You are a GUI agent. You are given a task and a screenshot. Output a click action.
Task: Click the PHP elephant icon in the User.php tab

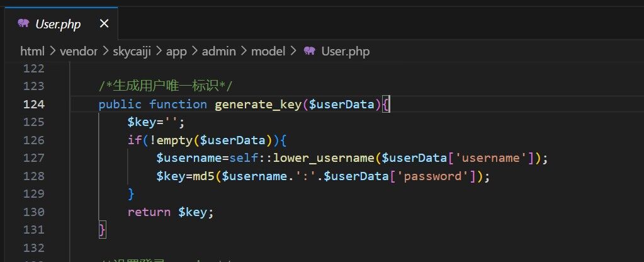click(x=23, y=23)
